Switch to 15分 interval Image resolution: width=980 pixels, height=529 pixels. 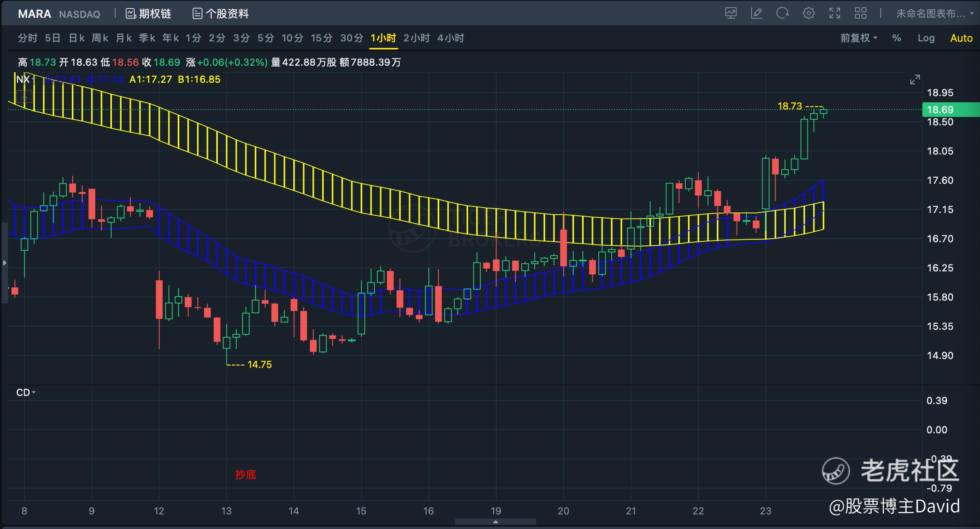pos(322,38)
